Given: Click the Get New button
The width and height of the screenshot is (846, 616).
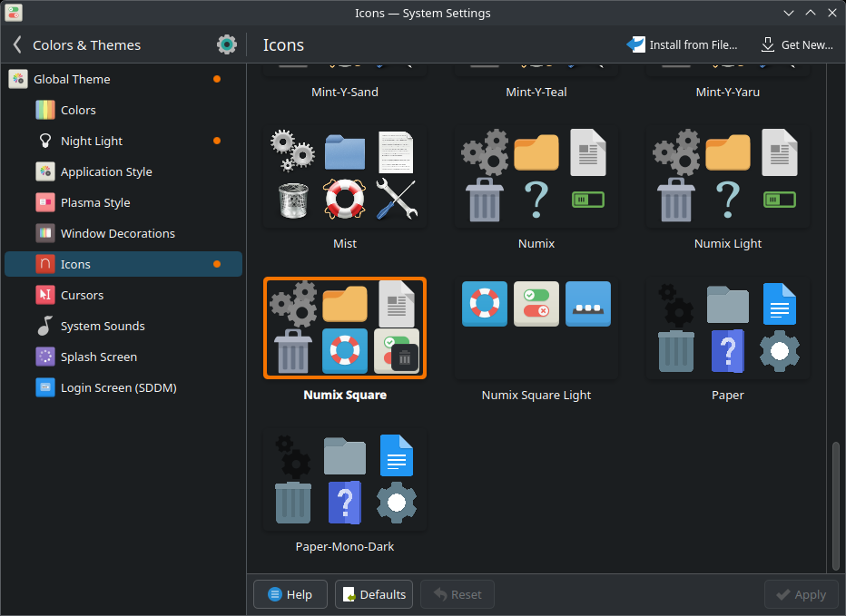Looking at the screenshot, I should click(x=797, y=44).
